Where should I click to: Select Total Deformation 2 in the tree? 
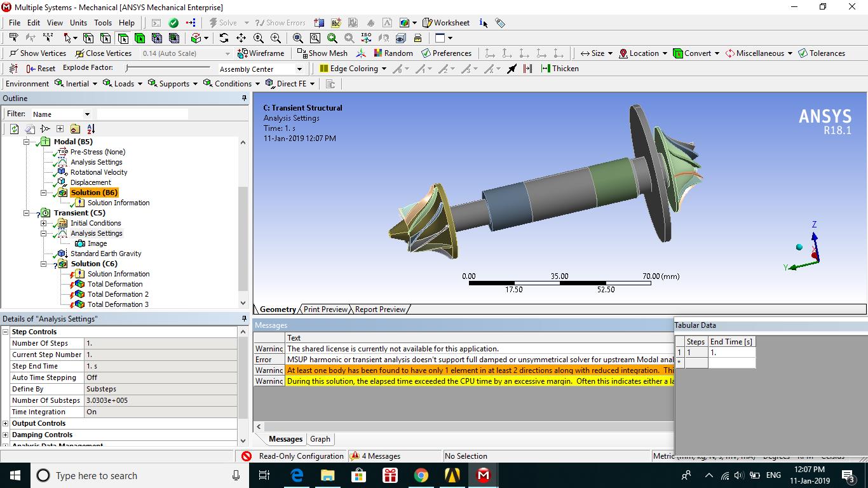tap(118, 294)
